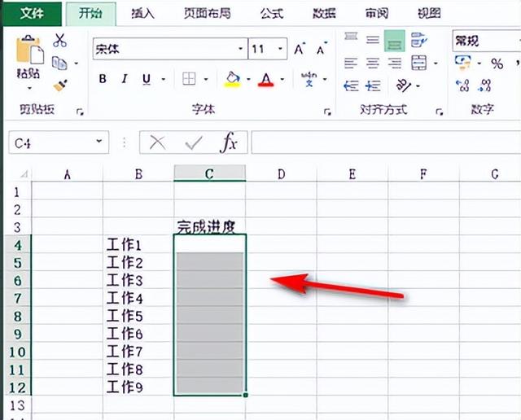Open the 文件 File tab
This screenshot has height=420, width=521.
click(32, 13)
